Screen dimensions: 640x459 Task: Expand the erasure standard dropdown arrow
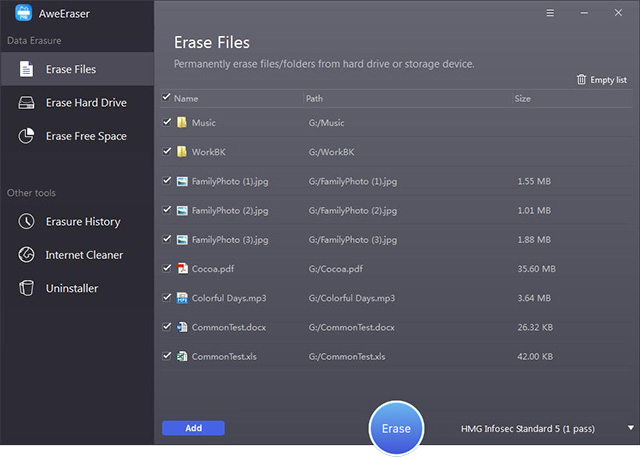[x=631, y=428]
